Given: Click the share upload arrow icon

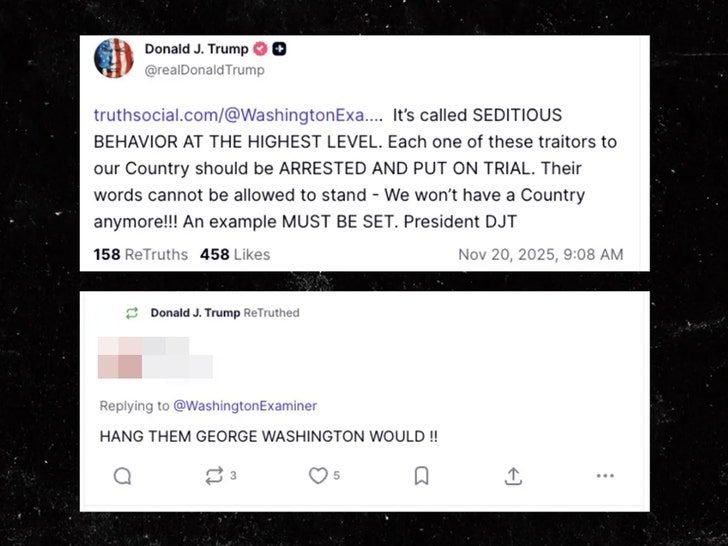Looking at the screenshot, I should click(513, 476).
